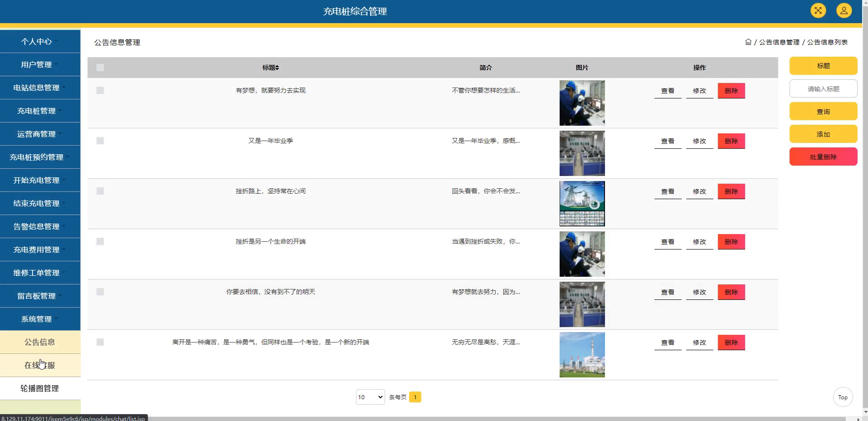Viewport: 868px width, 421px height.
Task: Open the page size dropdown showing 10
Action: (370, 397)
